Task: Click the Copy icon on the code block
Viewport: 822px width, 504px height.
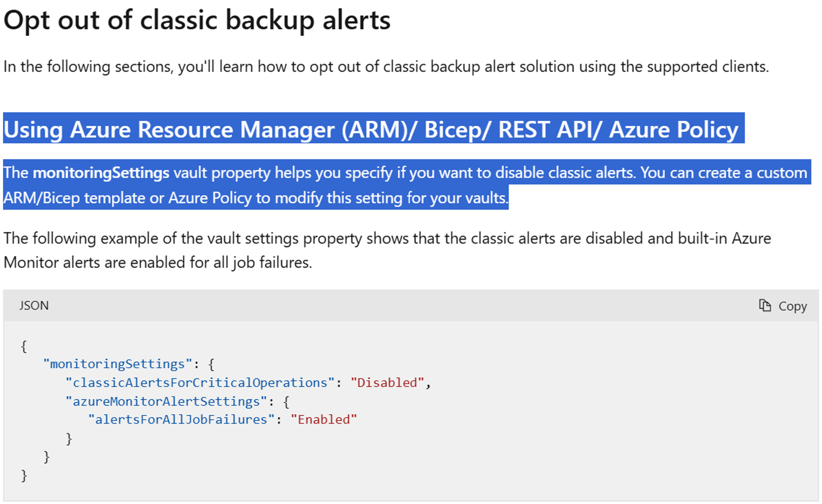Action: point(765,305)
